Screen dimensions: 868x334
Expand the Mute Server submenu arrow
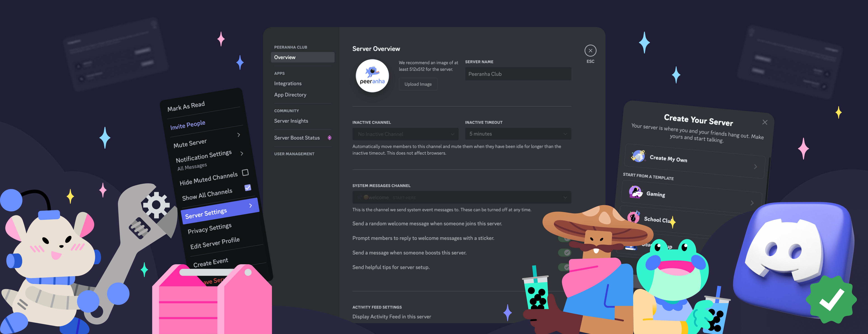(x=239, y=135)
